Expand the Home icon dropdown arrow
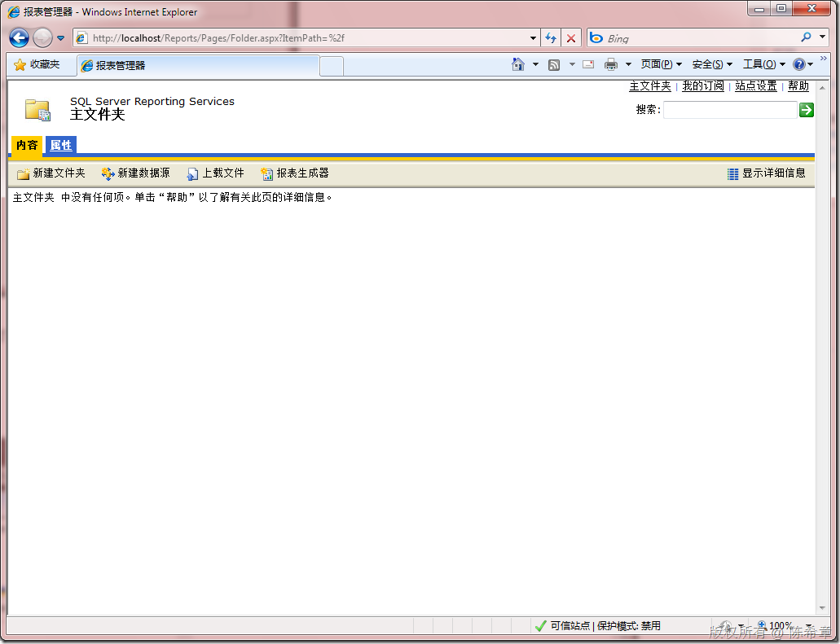This screenshot has height=644, width=840. point(535,65)
